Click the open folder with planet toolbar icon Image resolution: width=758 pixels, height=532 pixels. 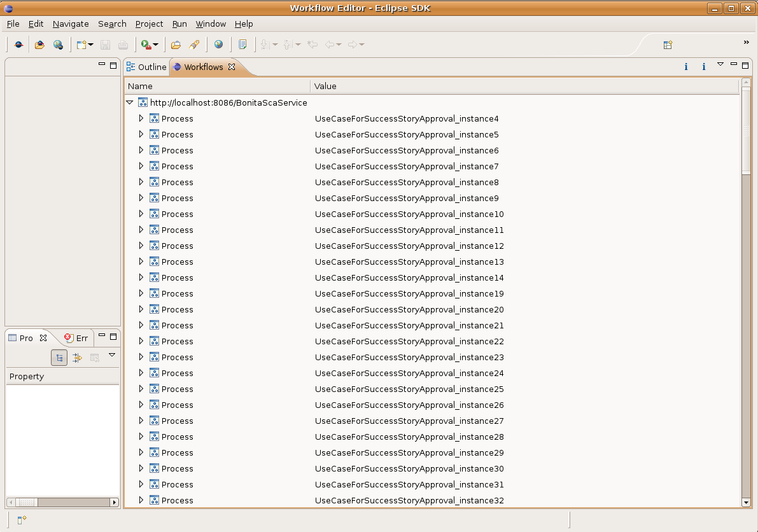click(39, 45)
